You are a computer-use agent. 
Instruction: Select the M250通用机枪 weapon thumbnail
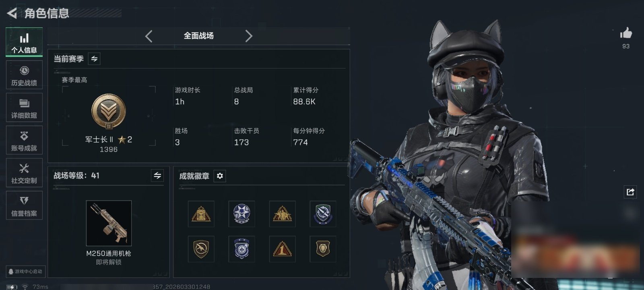(x=109, y=223)
